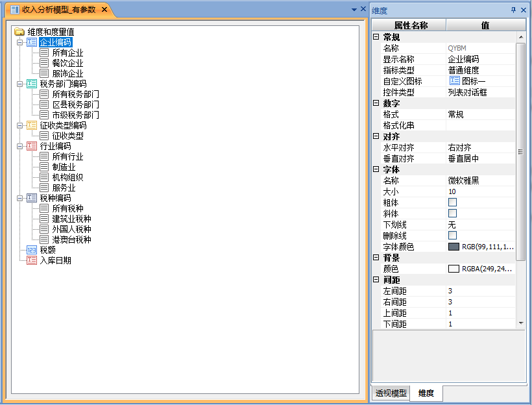Viewport: 532px width, 405px height.
Task: Click the 左间距 value field
Action: click(x=480, y=291)
